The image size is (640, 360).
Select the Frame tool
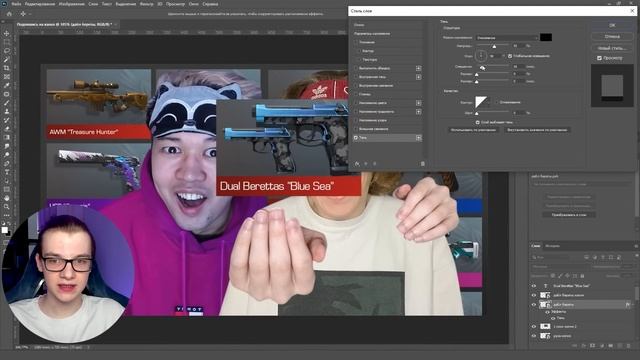[x=7, y=77]
